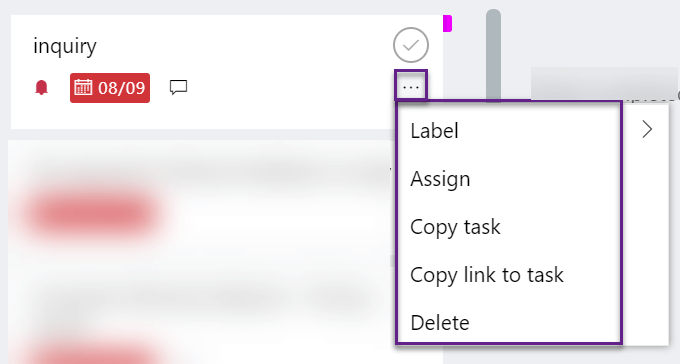Choose Copy link to task
The height and width of the screenshot is (364, 680).
coord(487,275)
